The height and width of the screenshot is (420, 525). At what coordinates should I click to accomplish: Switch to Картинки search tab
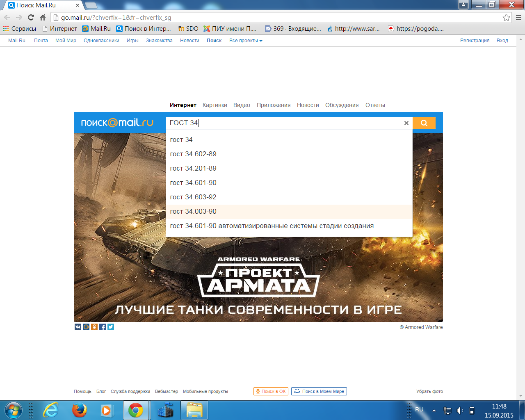[x=215, y=105]
